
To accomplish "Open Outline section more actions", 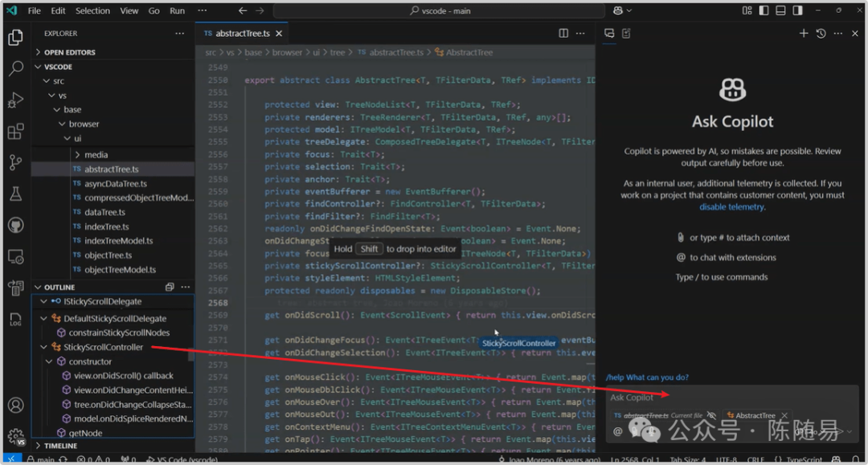I will (186, 287).
